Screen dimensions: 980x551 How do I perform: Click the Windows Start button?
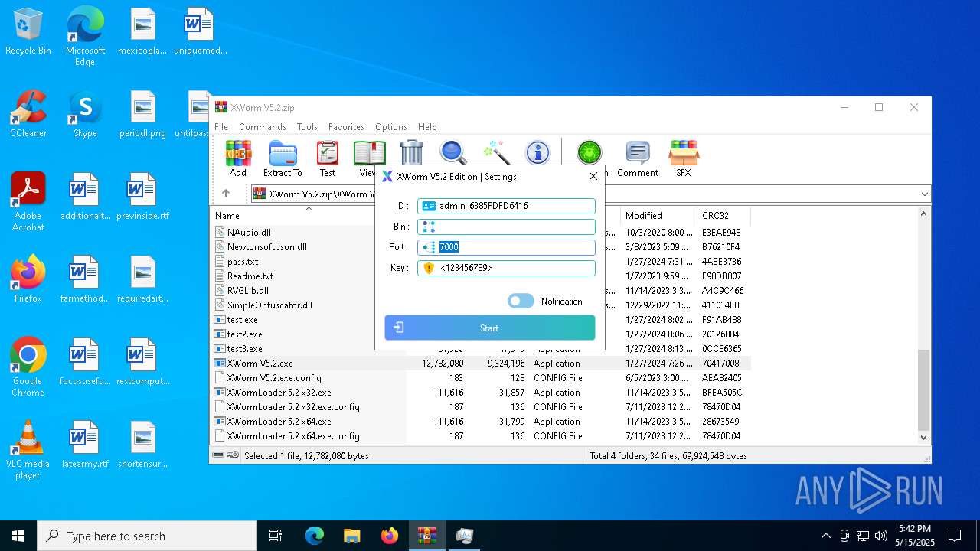[x=18, y=536]
